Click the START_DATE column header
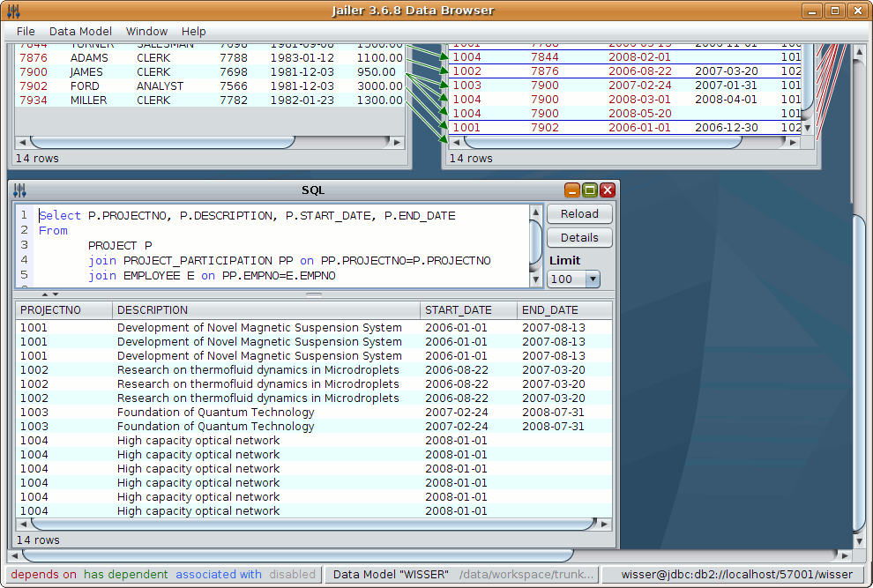 point(467,310)
